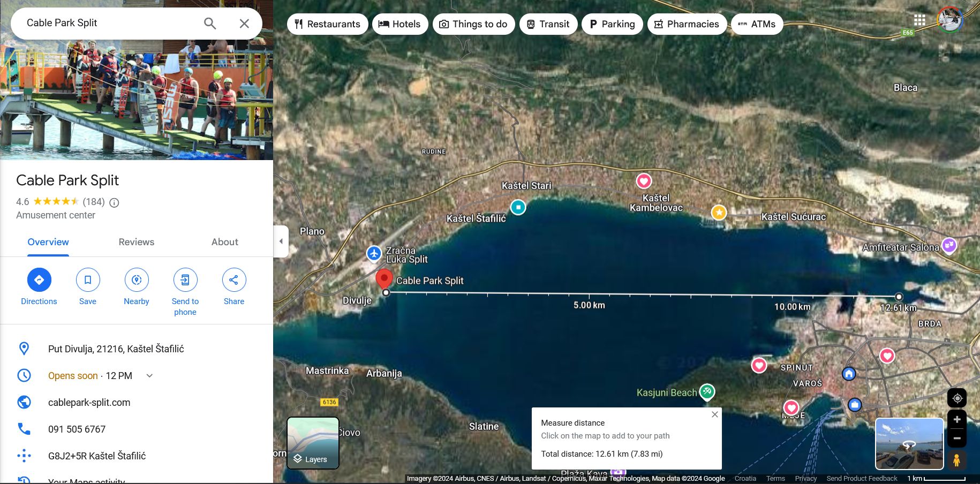Screen dimensions: 980x484
Task: Send place to phone icon
Action: click(x=185, y=280)
